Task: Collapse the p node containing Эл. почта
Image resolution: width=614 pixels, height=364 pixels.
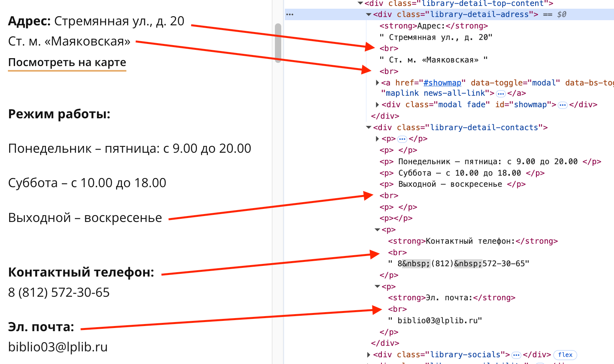Action: tap(377, 286)
